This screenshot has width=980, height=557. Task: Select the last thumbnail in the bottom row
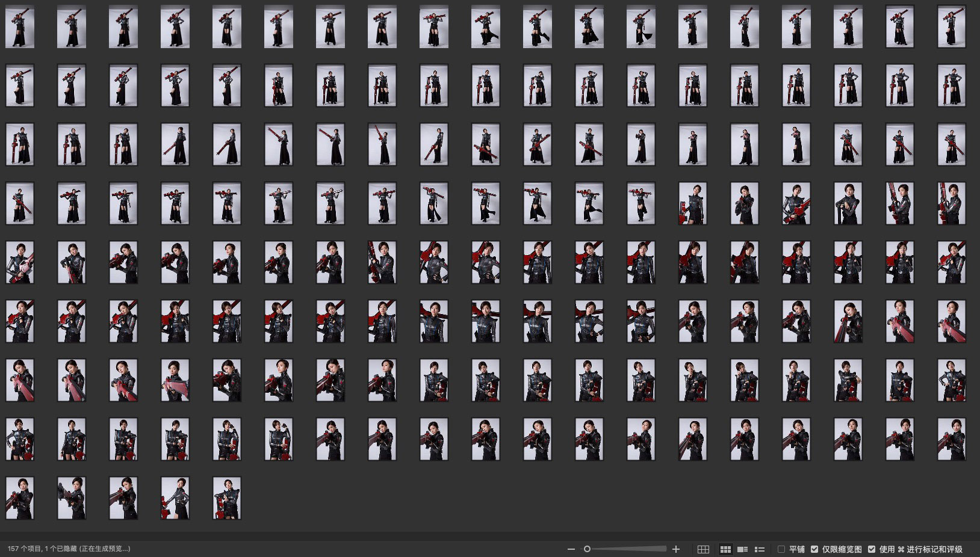[227, 498]
